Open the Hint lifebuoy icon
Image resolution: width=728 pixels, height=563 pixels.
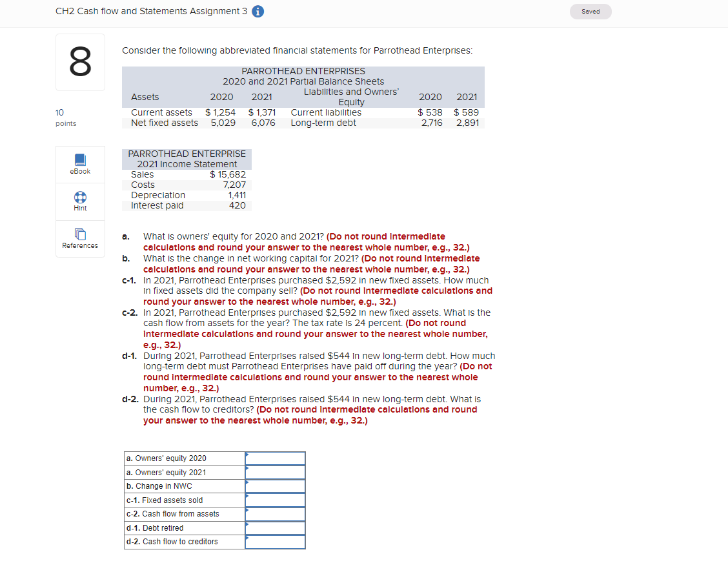(80, 197)
